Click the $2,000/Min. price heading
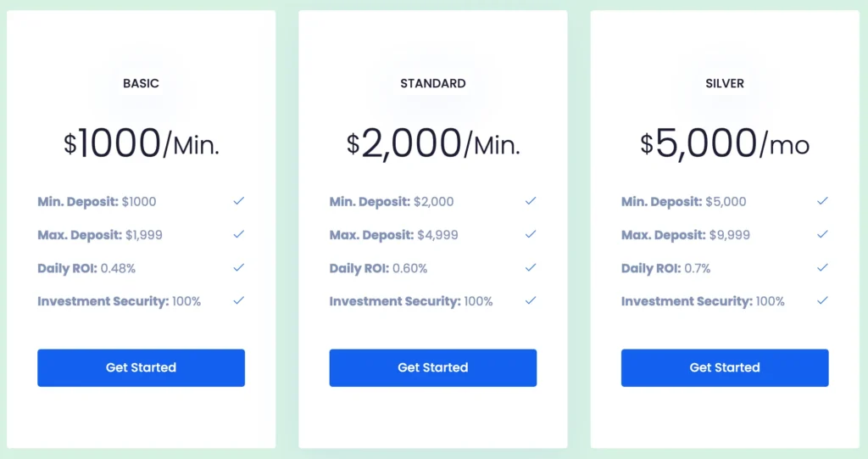Viewport: 868px width, 459px height. (432, 143)
